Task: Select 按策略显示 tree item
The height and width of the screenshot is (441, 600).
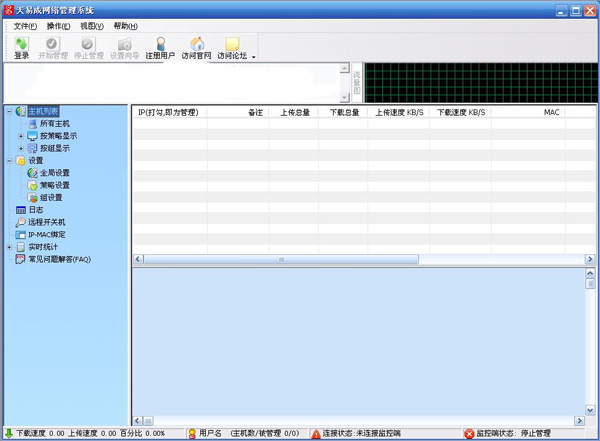Action: 58,136
